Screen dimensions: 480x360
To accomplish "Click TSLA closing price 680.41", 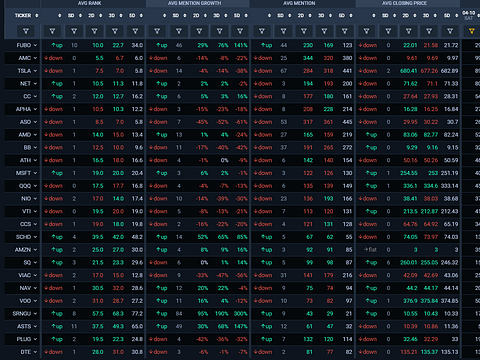I will pyautogui.click(x=409, y=71).
